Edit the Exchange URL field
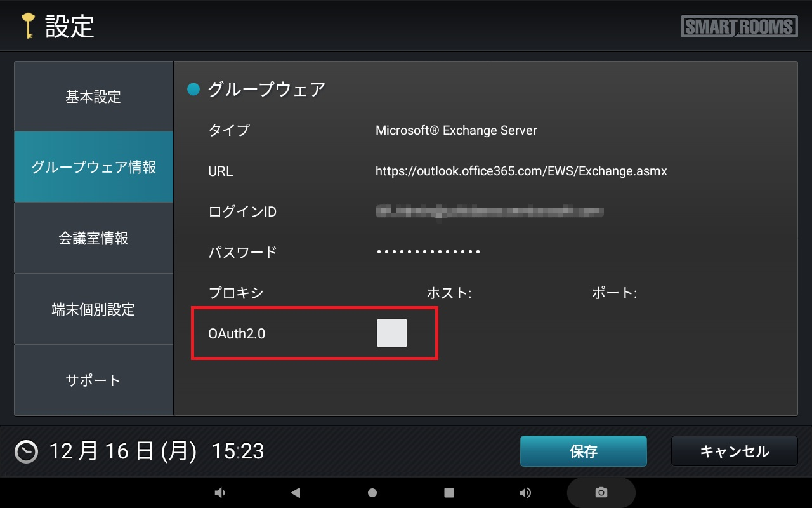 point(521,171)
